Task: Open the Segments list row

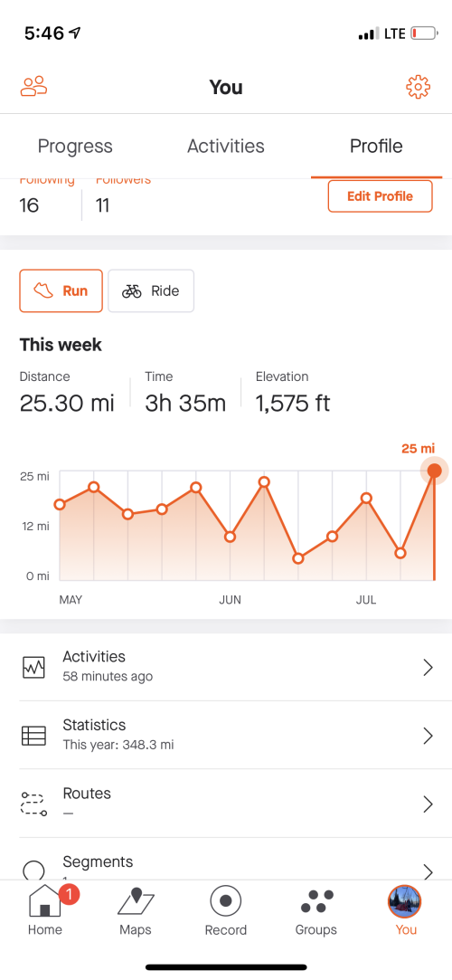Action: [x=226, y=866]
